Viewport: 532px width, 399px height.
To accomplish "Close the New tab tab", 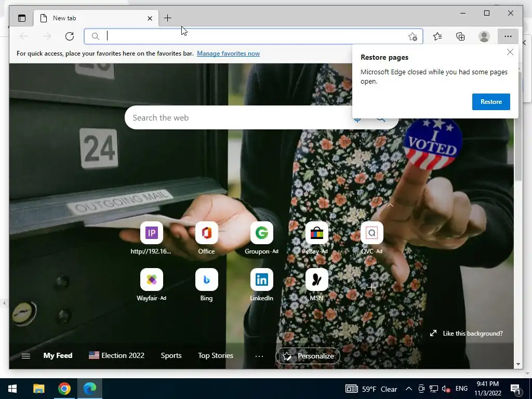I will coord(150,18).
